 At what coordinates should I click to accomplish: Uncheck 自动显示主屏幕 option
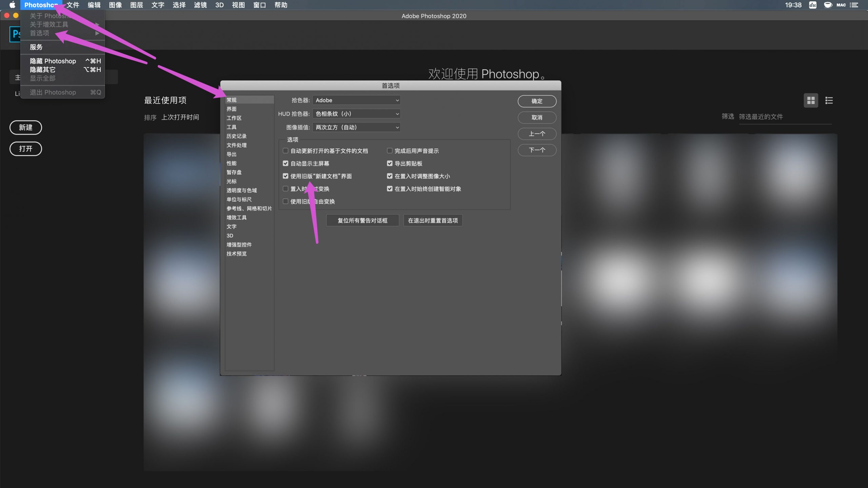[285, 163]
